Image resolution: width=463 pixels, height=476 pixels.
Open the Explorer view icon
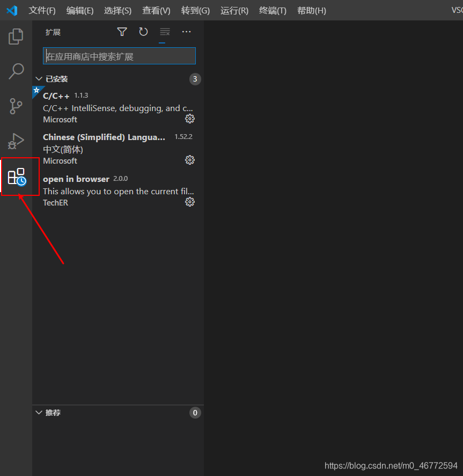pos(16,36)
